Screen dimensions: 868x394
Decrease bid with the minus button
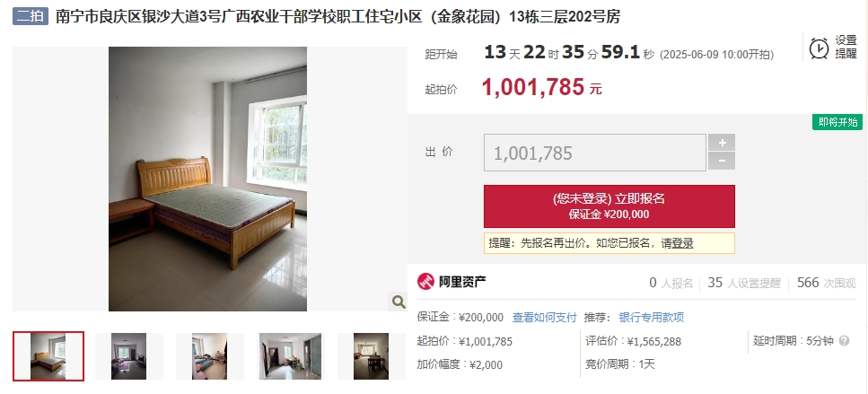722,161
